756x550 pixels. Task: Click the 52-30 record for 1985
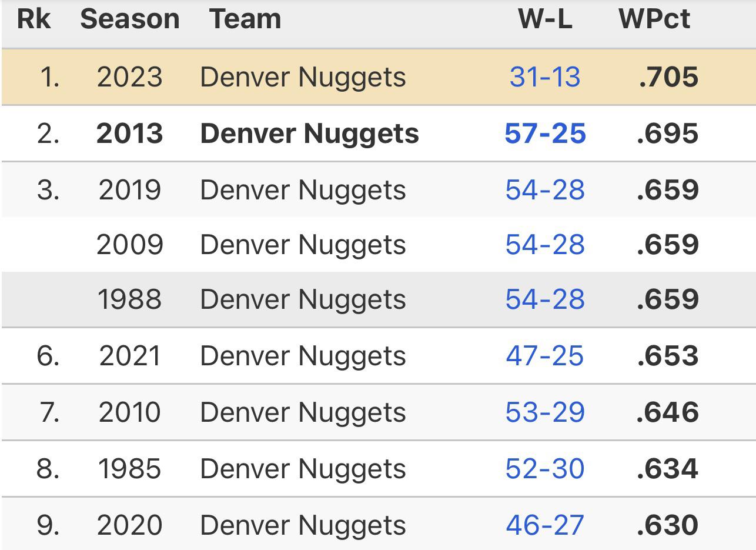(545, 469)
